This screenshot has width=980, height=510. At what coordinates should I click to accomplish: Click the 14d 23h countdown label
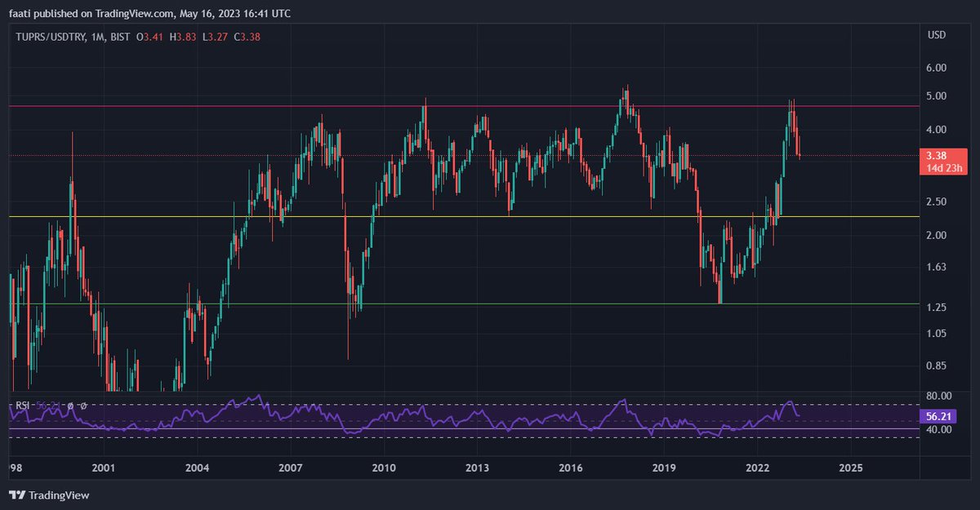[943, 168]
